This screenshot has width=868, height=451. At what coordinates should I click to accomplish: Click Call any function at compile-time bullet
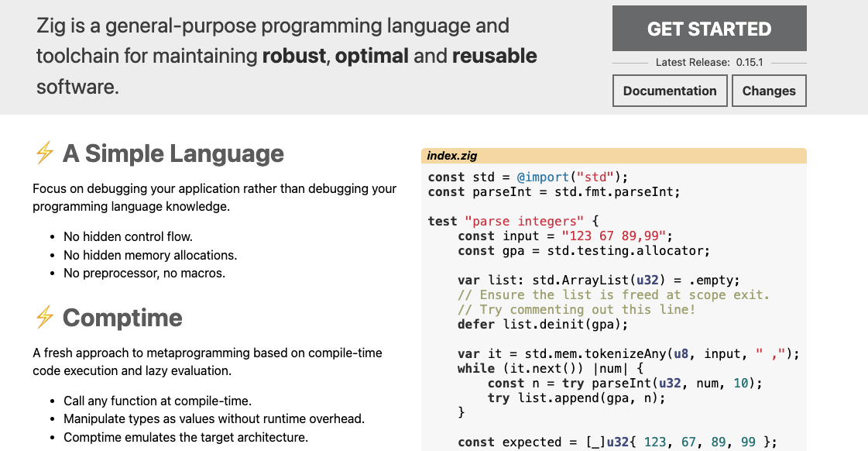tap(157, 401)
